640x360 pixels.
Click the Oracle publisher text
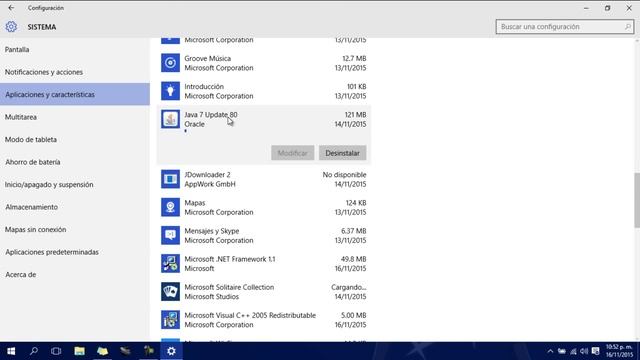194,124
